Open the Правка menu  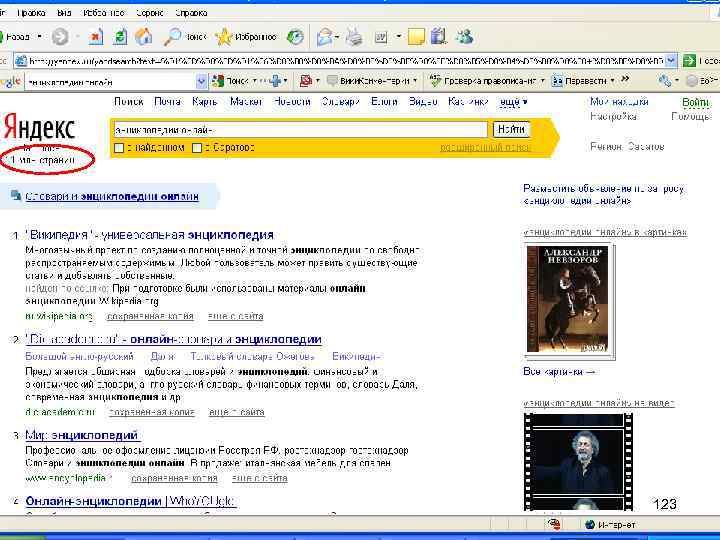click(x=31, y=13)
